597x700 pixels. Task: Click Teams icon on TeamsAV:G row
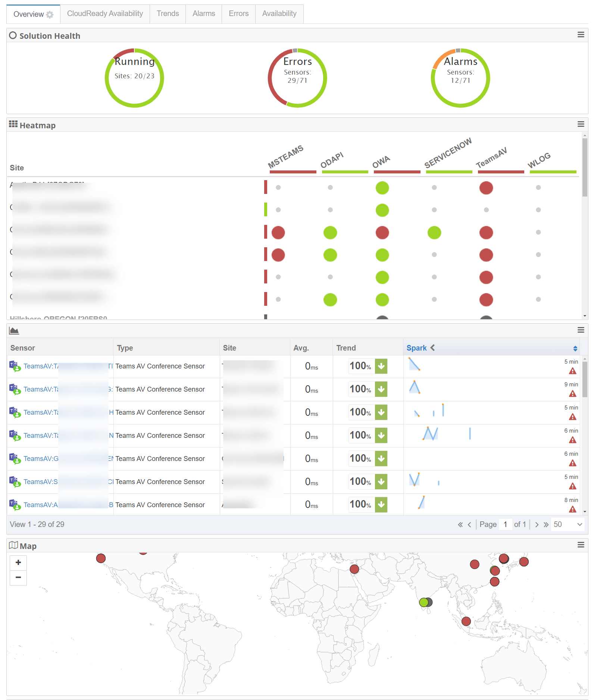[x=15, y=459]
